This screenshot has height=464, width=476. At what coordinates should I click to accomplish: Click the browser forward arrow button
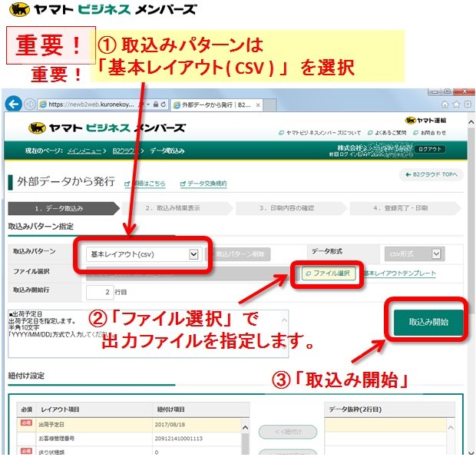pos(30,104)
